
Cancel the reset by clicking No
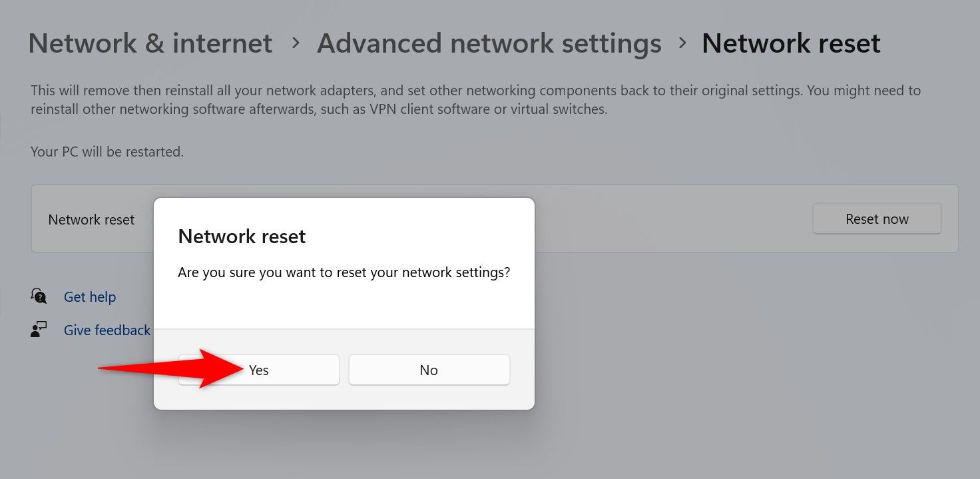point(429,370)
